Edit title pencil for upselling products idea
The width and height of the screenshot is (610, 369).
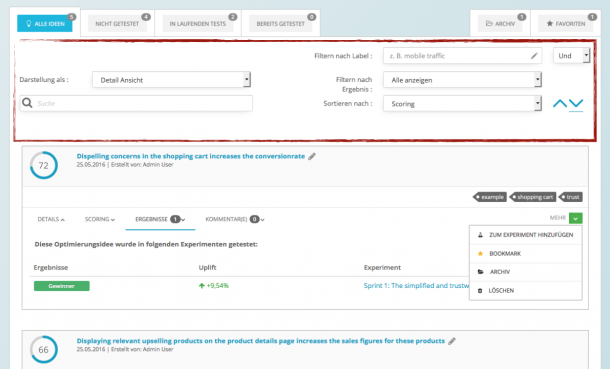point(452,341)
